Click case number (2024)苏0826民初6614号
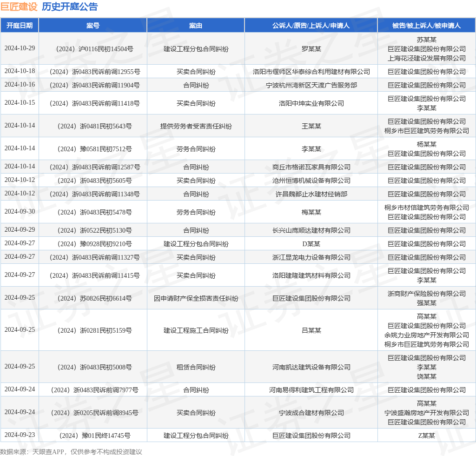 [x=95, y=299]
